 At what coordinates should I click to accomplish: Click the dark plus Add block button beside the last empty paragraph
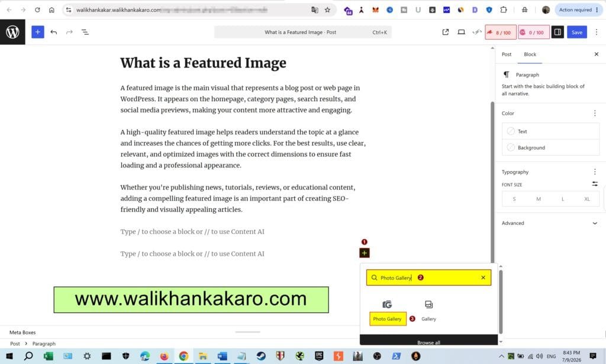[364, 253]
